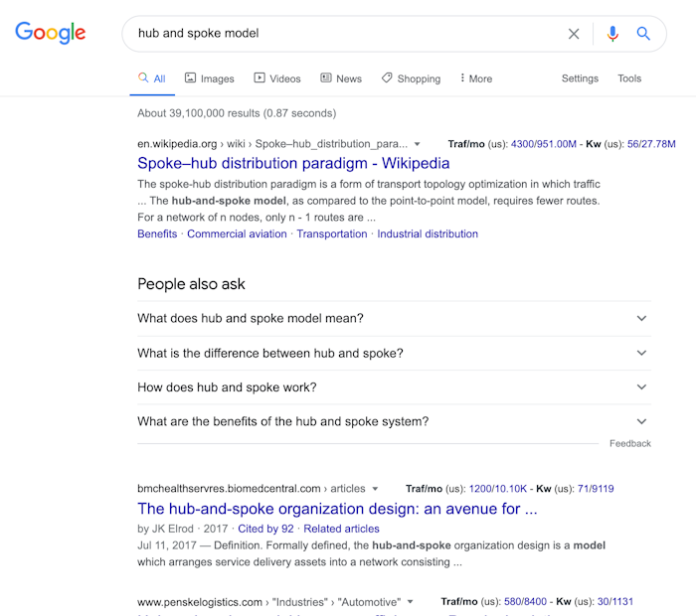
Task: Open the Images search tab
Action: click(x=209, y=78)
